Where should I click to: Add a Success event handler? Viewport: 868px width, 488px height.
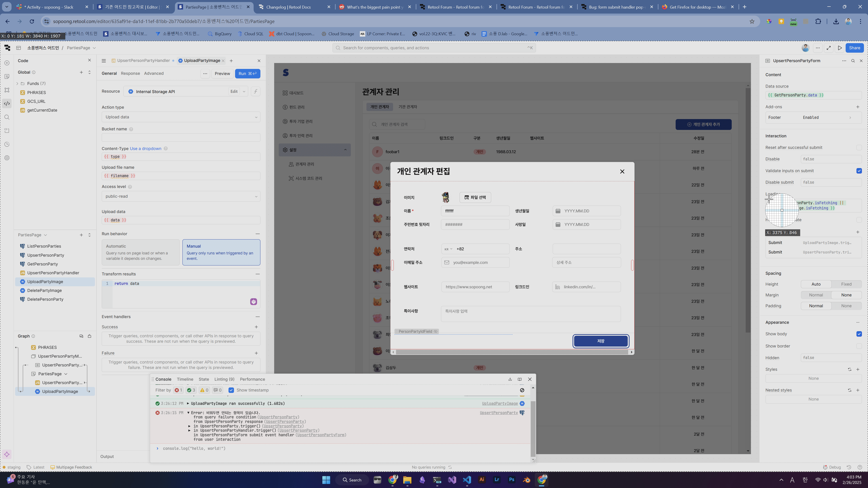coord(256,327)
